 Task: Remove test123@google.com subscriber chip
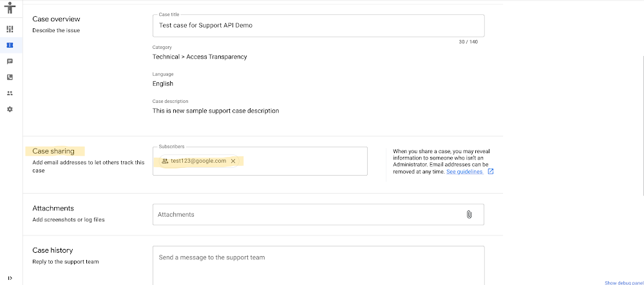pos(233,161)
